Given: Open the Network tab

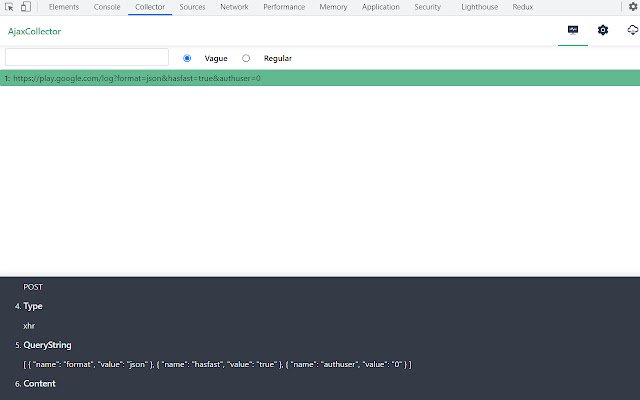Looking at the screenshot, I should pyautogui.click(x=234, y=7).
